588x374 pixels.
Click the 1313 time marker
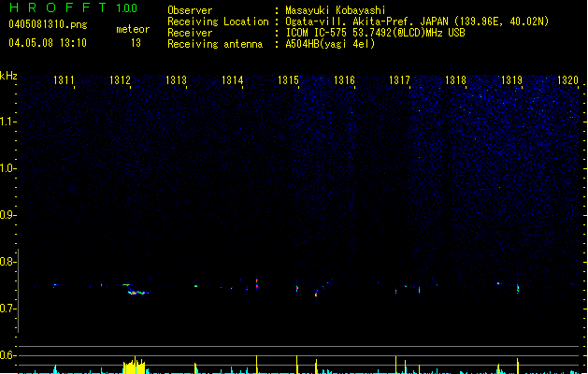click(x=177, y=80)
